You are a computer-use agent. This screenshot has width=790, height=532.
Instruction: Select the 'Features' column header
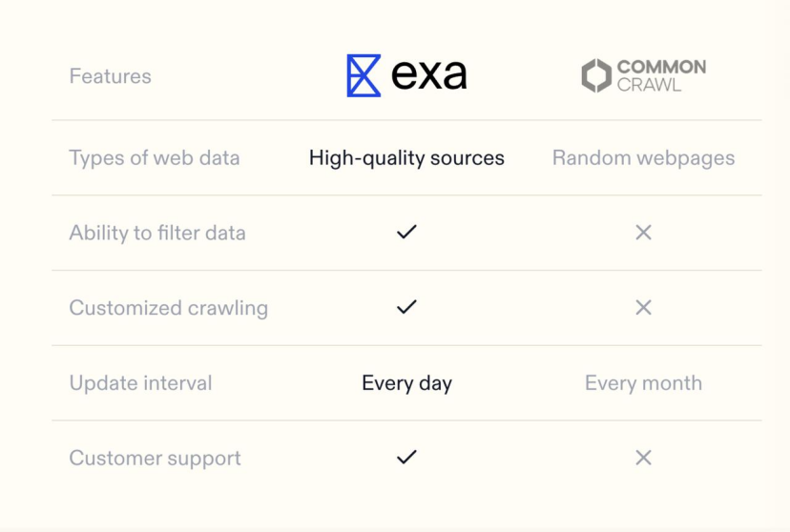(x=111, y=76)
